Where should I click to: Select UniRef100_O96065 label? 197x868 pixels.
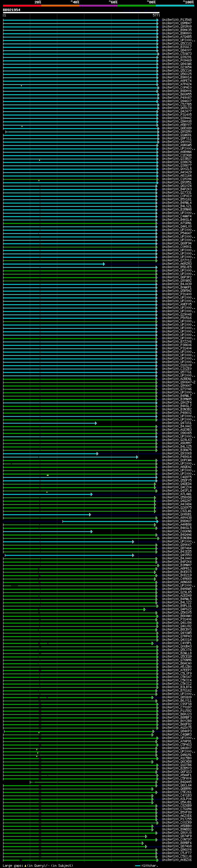176,433
